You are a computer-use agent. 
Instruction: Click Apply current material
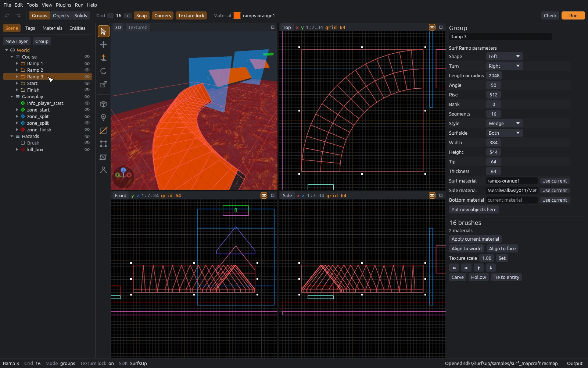[475, 239]
